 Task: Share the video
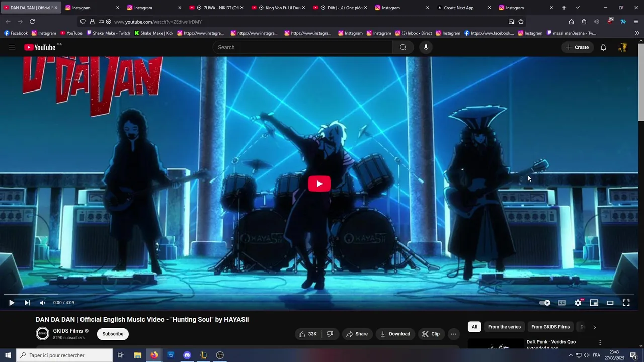pos(357,334)
